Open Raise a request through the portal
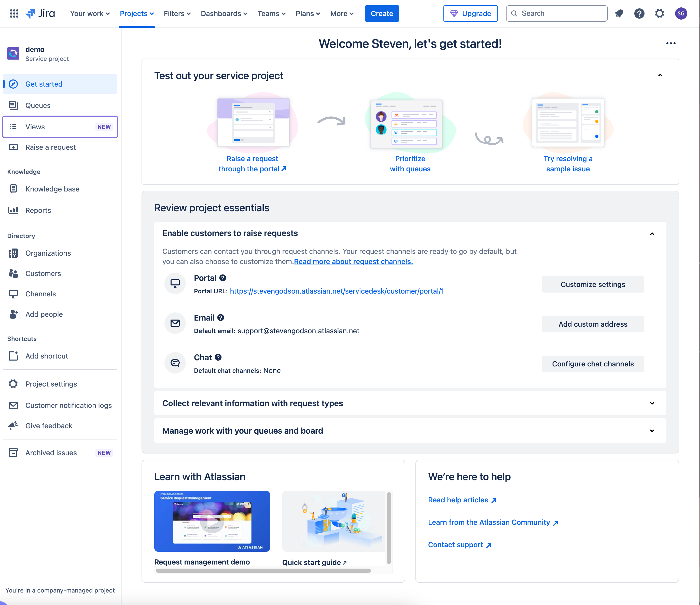Viewport: 700px width, 605px height. (252, 163)
